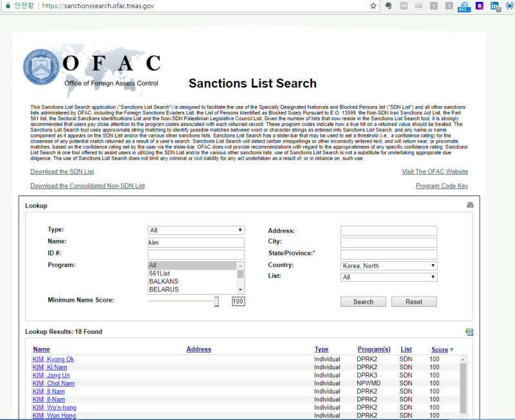
Task: Open the Download the SDN List link
Action: point(62,171)
